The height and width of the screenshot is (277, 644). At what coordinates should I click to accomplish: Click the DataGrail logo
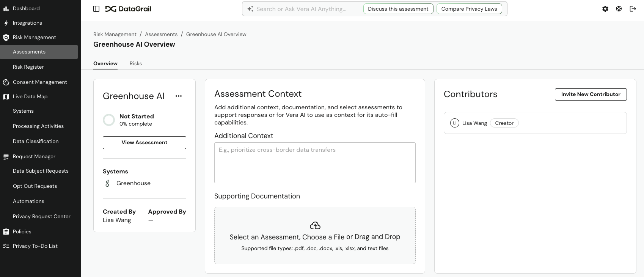point(128,9)
